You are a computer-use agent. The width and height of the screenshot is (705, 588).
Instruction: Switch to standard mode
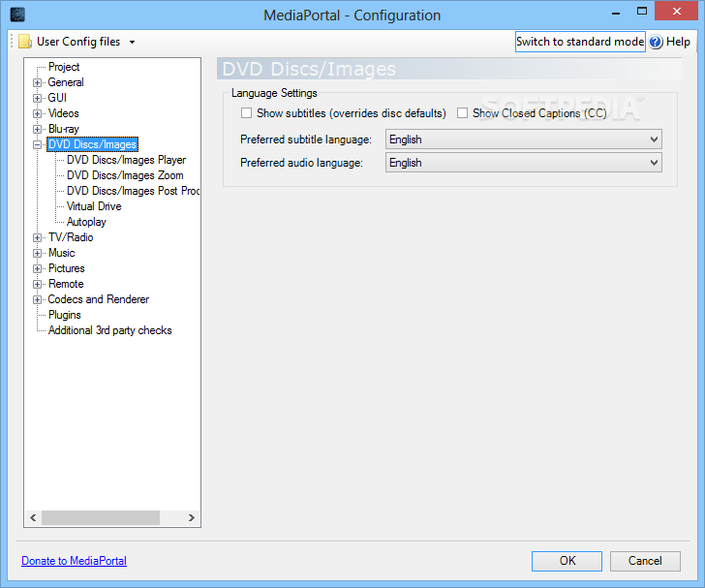coord(580,42)
